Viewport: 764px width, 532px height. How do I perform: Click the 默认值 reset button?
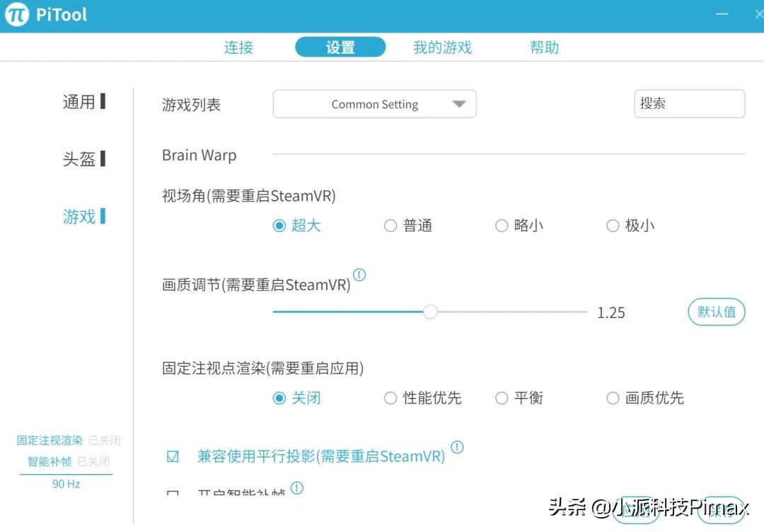[716, 311]
